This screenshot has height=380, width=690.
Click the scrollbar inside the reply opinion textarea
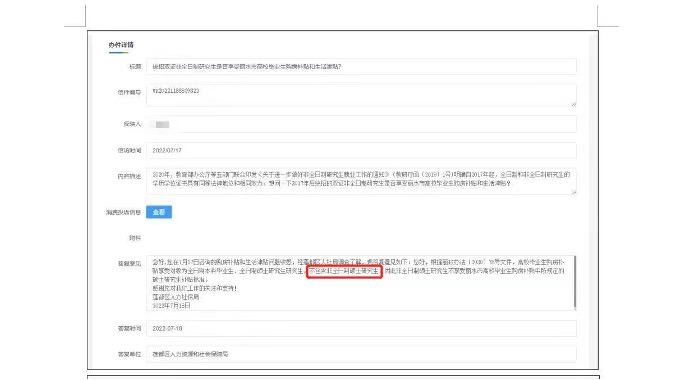(x=575, y=282)
